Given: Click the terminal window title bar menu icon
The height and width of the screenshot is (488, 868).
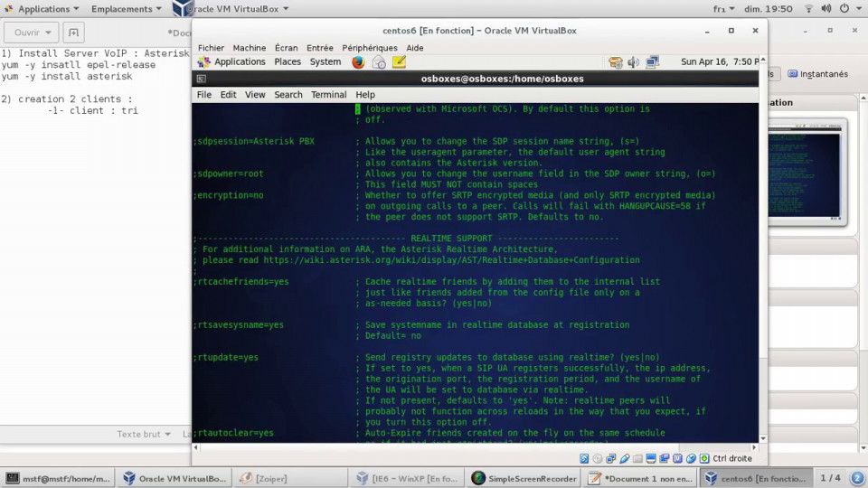Looking at the screenshot, I should click(x=201, y=79).
